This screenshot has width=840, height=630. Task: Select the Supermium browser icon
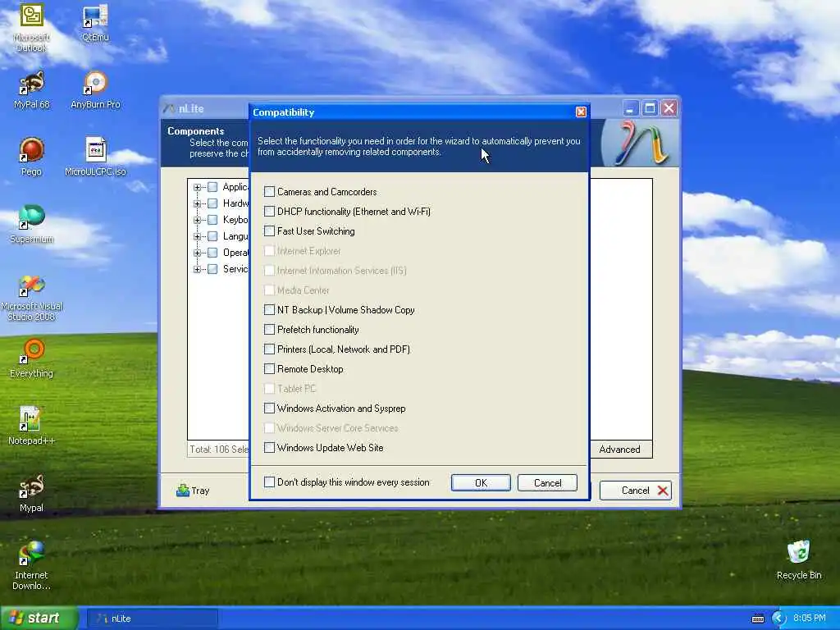point(32,224)
